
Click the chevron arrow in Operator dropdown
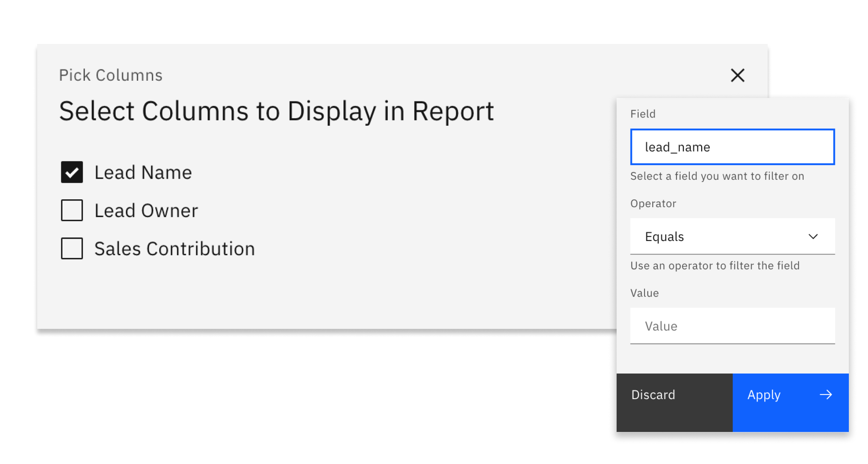click(x=813, y=237)
